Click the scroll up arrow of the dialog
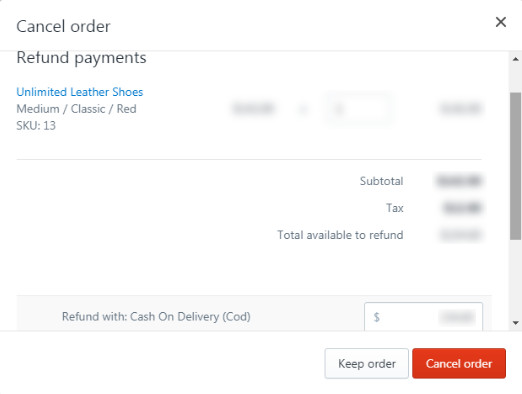This screenshot has height=394, width=522. click(516, 59)
